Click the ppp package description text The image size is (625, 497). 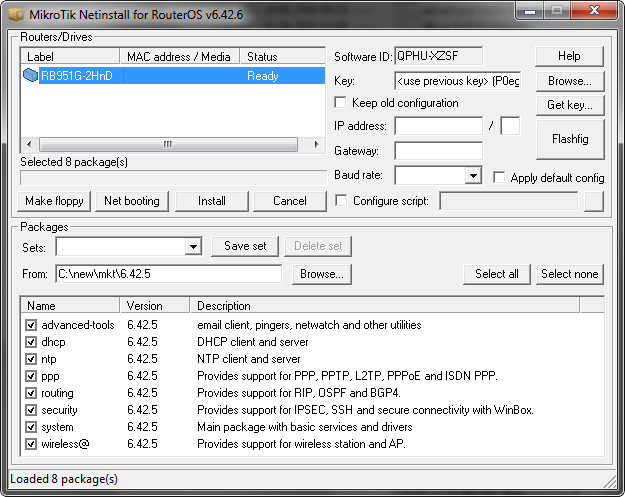click(x=347, y=376)
